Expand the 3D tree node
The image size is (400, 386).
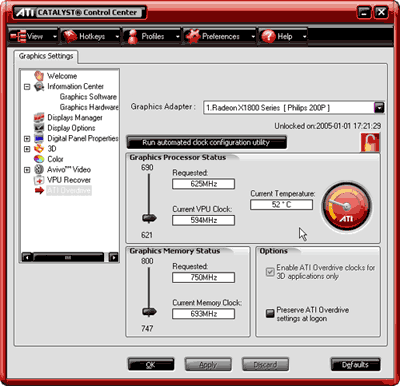click(x=27, y=149)
